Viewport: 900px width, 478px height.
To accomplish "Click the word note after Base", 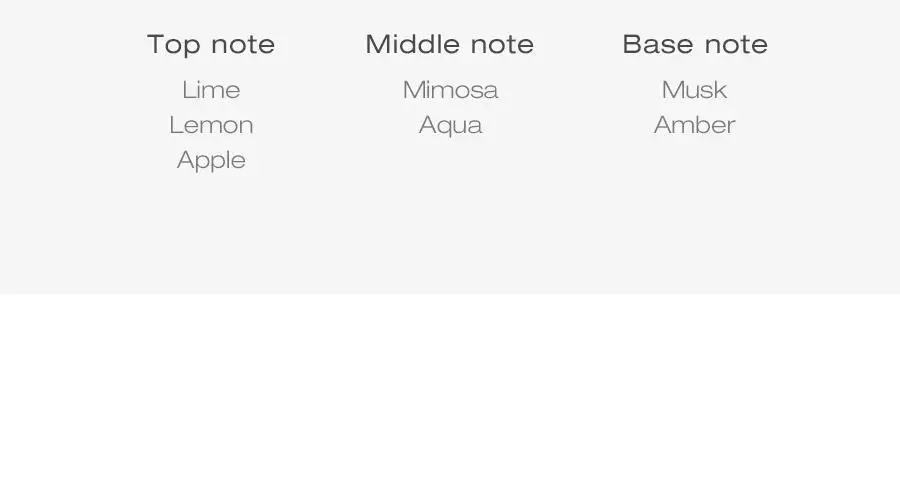I will [x=736, y=45].
